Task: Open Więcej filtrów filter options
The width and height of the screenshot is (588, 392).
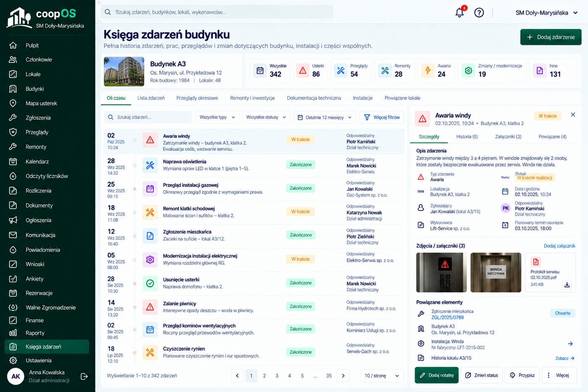Action: (x=382, y=117)
